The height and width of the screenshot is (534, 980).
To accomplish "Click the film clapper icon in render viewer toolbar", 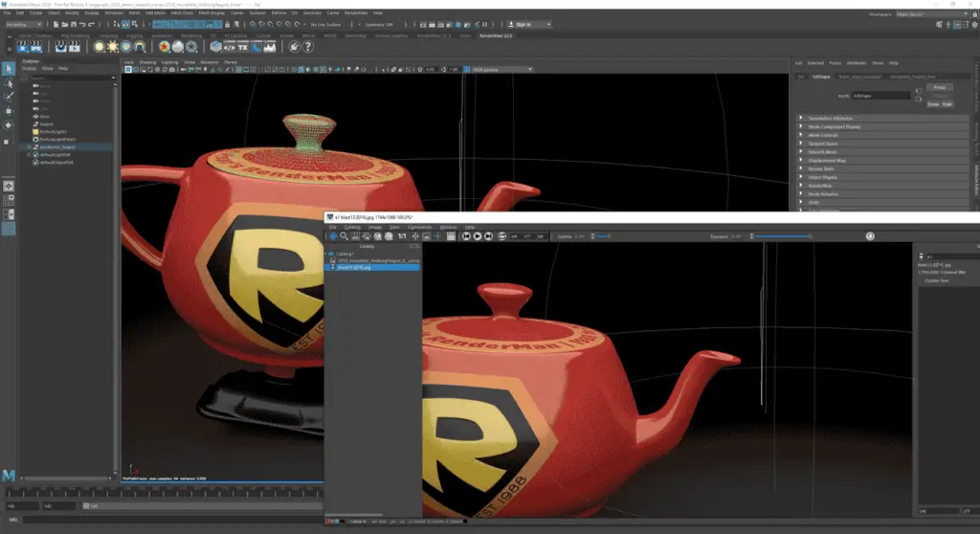I will [451, 236].
